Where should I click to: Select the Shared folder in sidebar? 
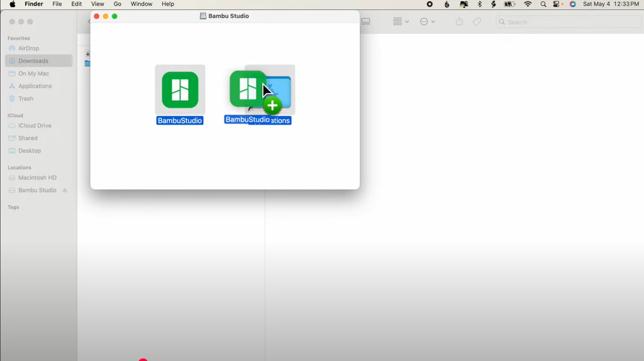[x=27, y=138]
